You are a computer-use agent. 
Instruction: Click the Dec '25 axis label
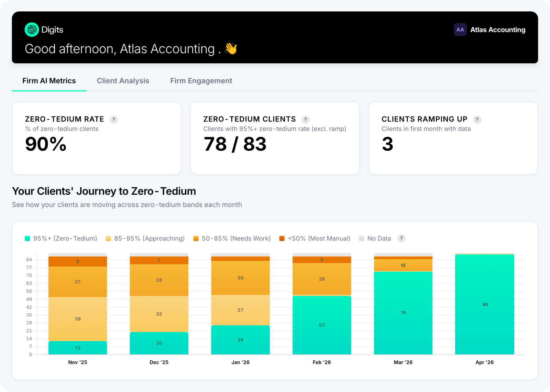(159, 362)
